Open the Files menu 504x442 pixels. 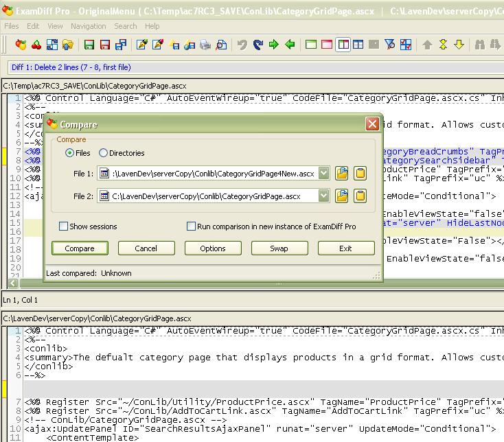point(12,26)
